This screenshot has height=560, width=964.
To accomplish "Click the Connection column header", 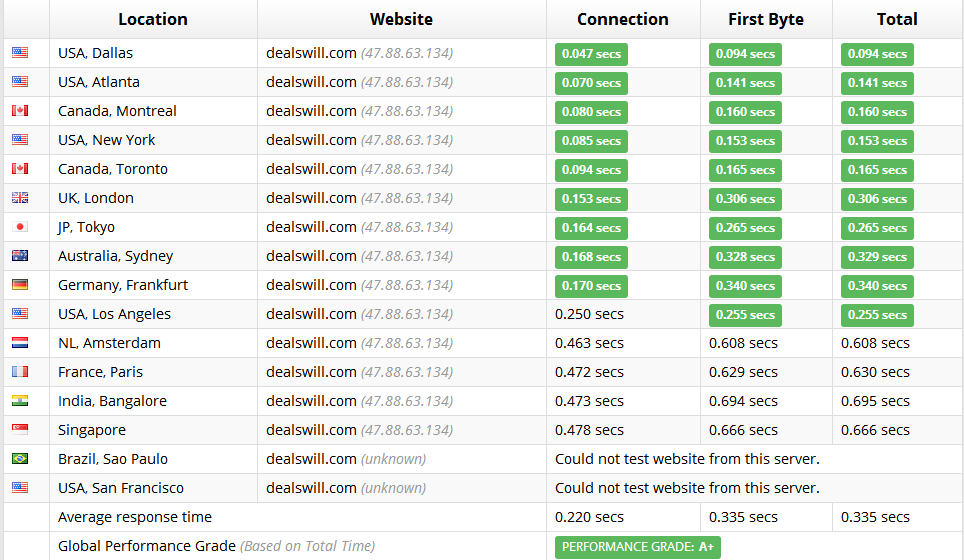I will 623,19.
